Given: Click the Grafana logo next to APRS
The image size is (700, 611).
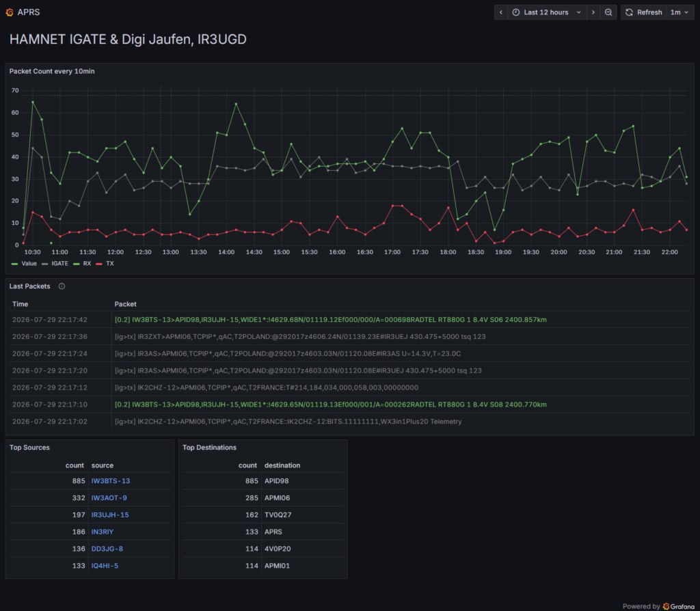Looking at the screenshot, I should click(x=10, y=12).
